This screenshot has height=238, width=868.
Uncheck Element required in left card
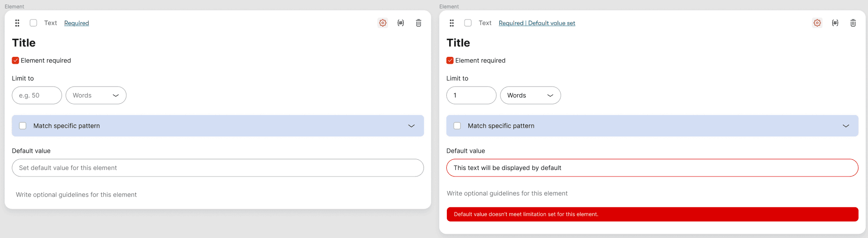[x=15, y=61]
